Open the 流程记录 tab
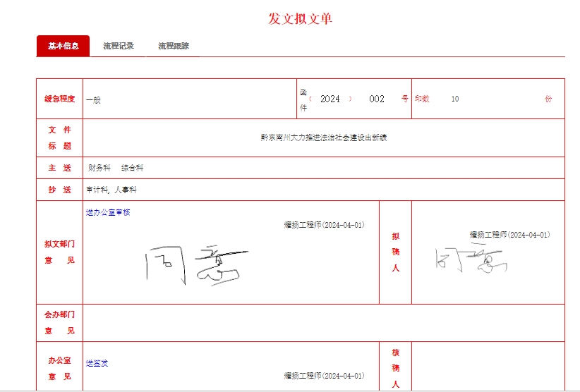 coord(119,46)
